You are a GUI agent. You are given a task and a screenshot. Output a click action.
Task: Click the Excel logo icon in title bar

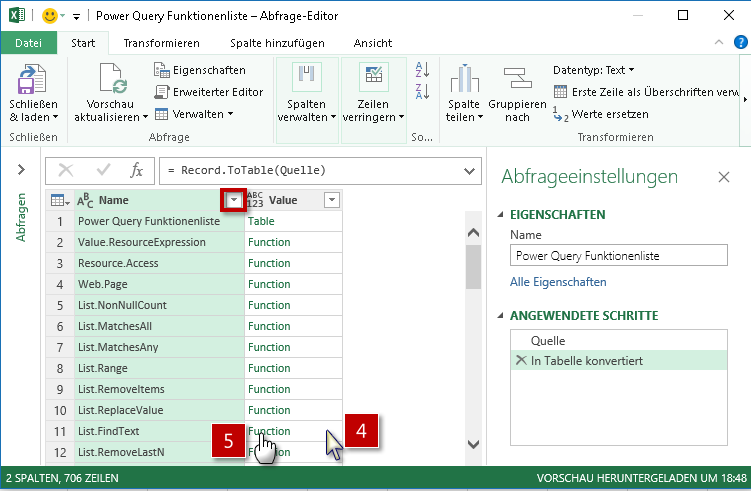17,15
